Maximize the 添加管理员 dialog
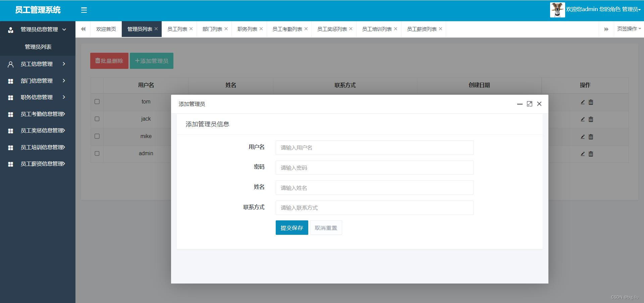Image resolution: width=644 pixels, height=303 pixels. [529, 104]
